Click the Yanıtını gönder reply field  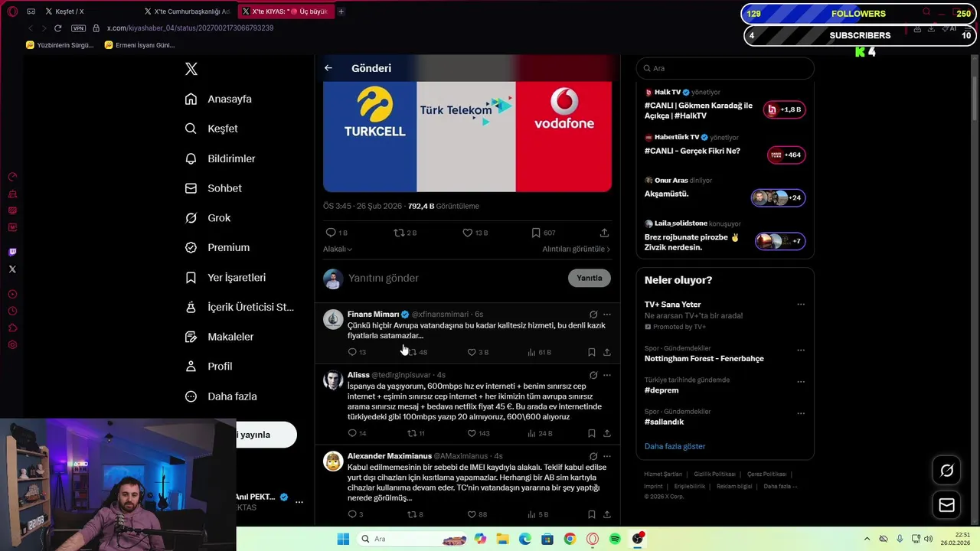click(x=456, y=278)
